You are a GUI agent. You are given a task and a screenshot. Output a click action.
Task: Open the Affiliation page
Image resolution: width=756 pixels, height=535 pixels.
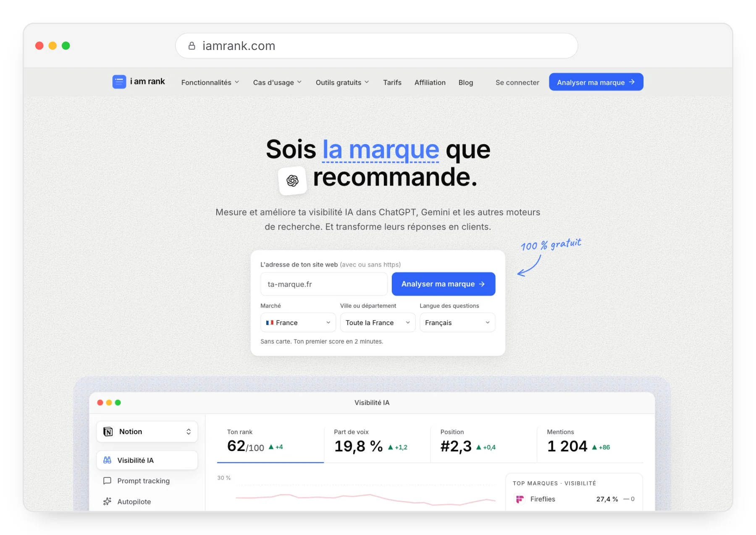(430, 82)
